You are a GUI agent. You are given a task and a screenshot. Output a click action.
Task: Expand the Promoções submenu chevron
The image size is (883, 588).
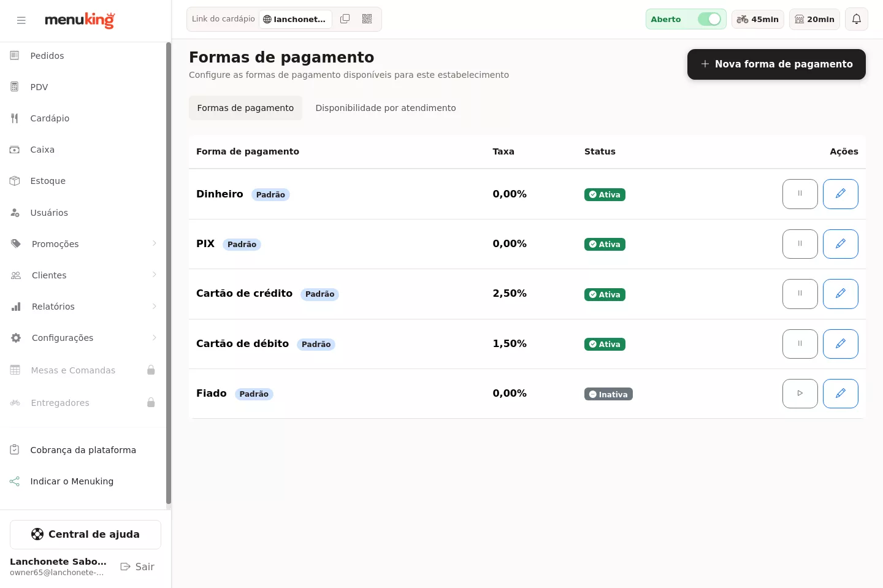[x=155, y=243]
